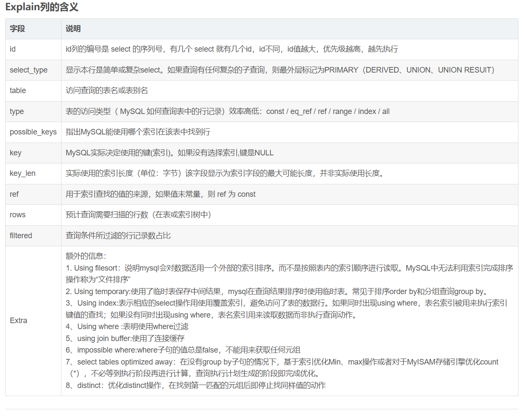Click the 'filtered' field cell
The height and width of the screenshot is (420, 524).
point(33,236)
